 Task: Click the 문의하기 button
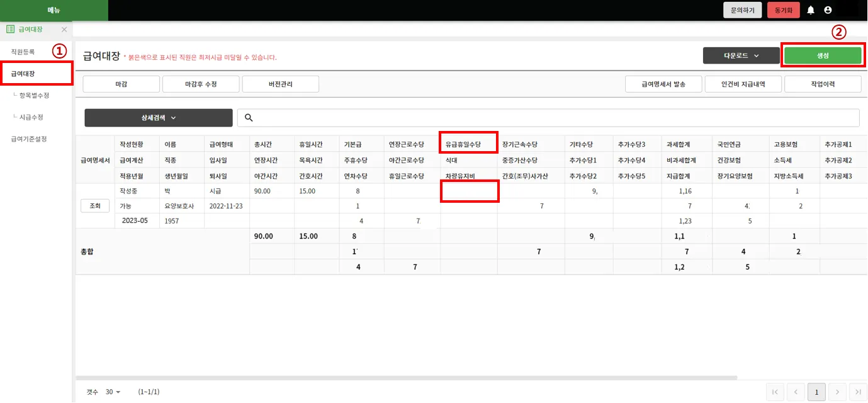click(743, 10)
